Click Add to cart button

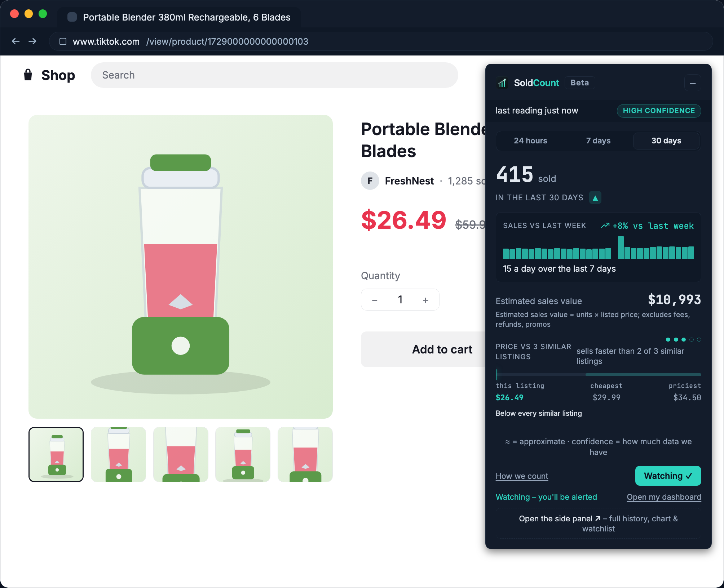(x=442, y=349)
